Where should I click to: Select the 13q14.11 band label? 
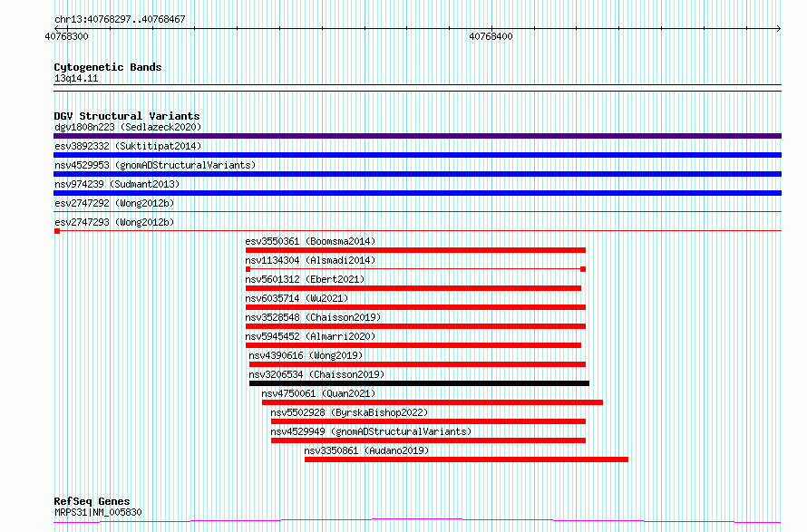pyautogui.click(x=76, y=79)
